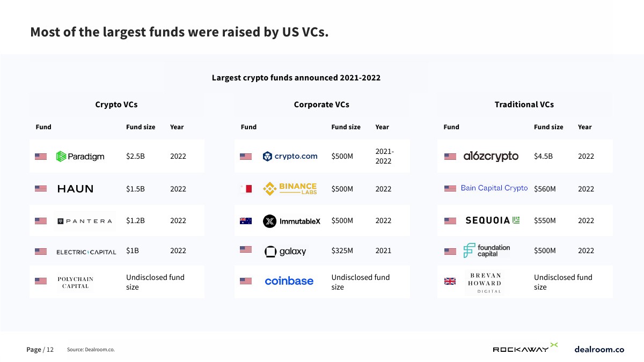Click the coinbase logo
644x362 pixels.
click(289, 281)
